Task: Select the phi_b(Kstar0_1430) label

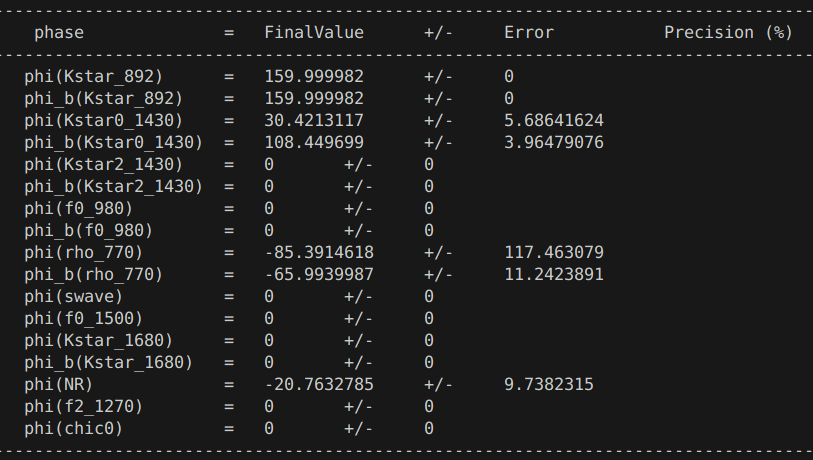Action: pos(114,143)
